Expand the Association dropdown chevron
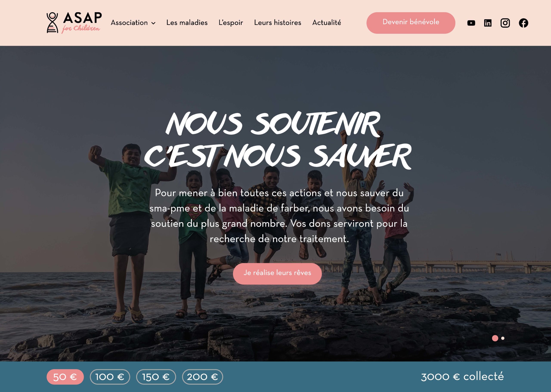 (153, 23)
